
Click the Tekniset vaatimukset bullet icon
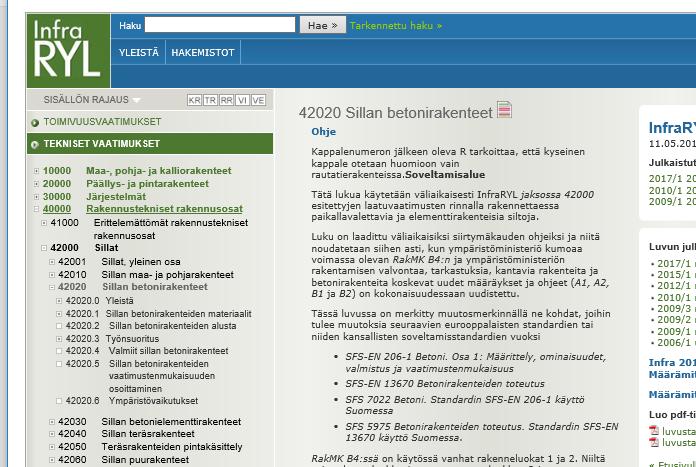click(x=35, y=144)
